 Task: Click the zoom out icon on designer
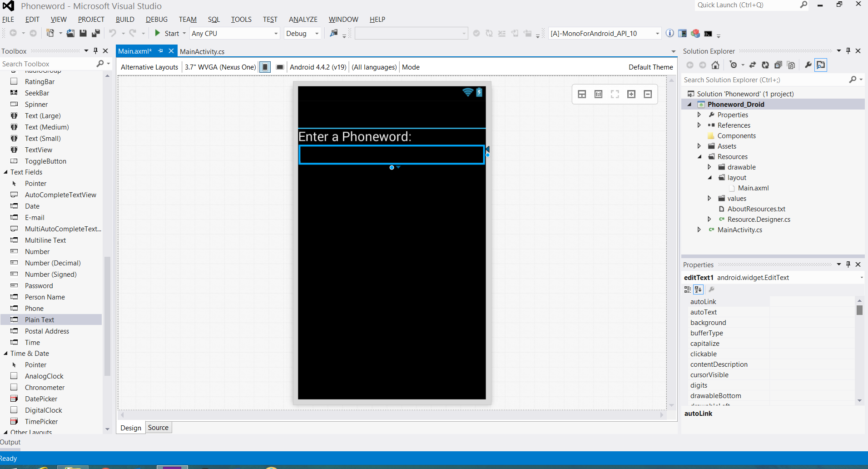[648, 94]
